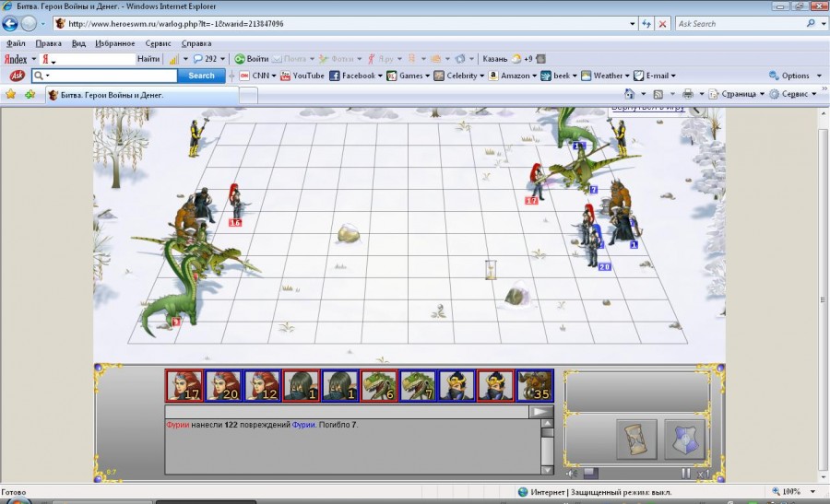Image resolution: width=830 pixels, height=504 pixels.
Task: Go back with the browser Back button
Action: 10,24
